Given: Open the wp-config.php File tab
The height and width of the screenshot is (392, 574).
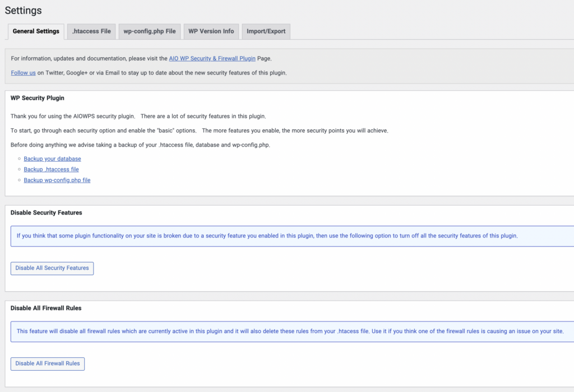Looking at the screenshot, I should click(x=149, y=31).
